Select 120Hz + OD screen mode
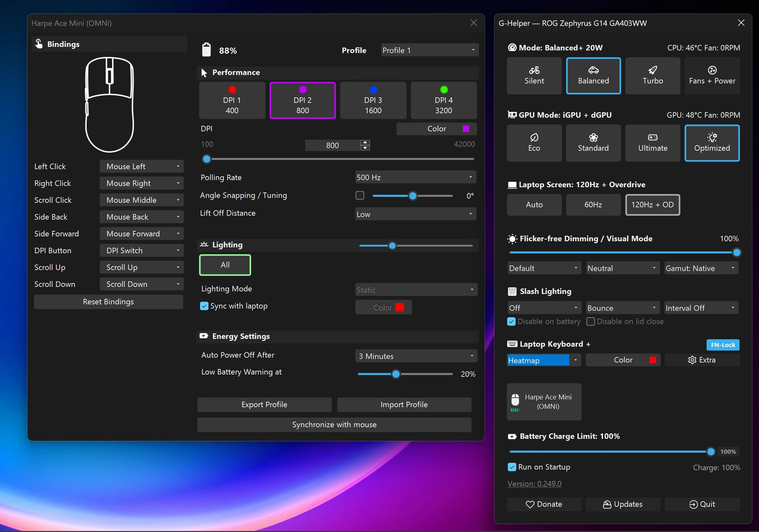 [653, 205]
